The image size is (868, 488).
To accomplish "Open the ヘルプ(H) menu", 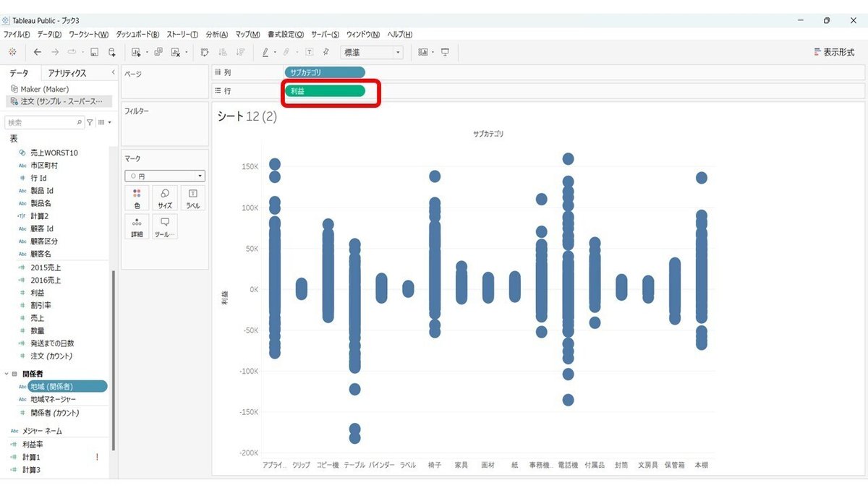I will pyautogui.click(x=400, y=35).
